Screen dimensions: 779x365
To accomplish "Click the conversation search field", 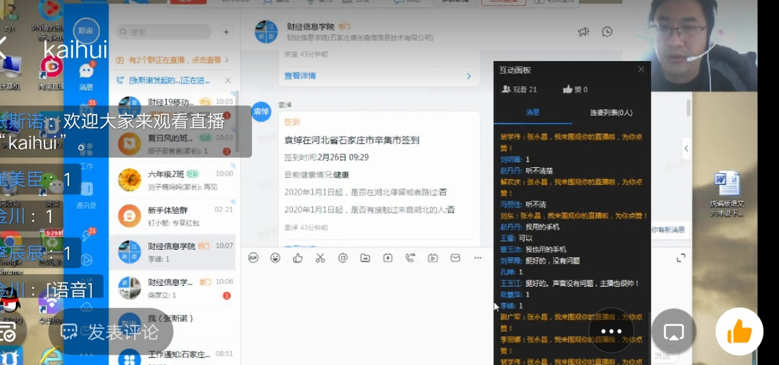I will 164,32.
